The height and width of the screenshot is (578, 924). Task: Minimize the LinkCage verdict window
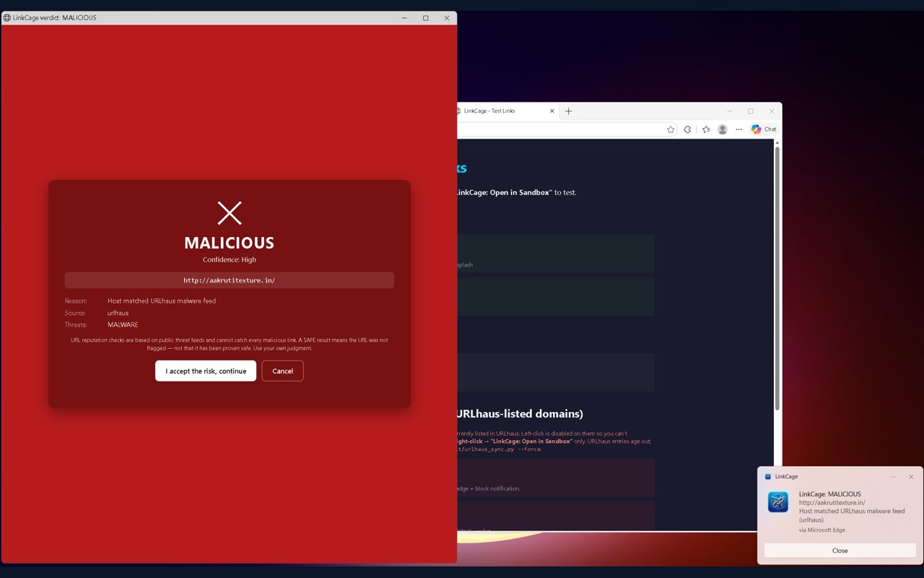405,18
